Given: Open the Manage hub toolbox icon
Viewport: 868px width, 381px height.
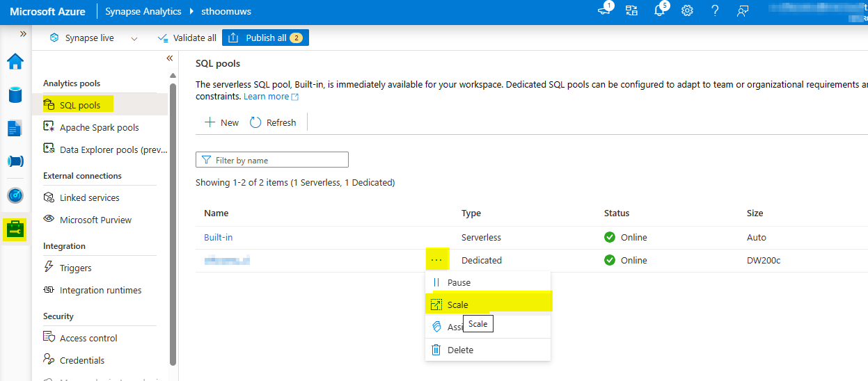Looking at the screenshot, I should [15, 228].
